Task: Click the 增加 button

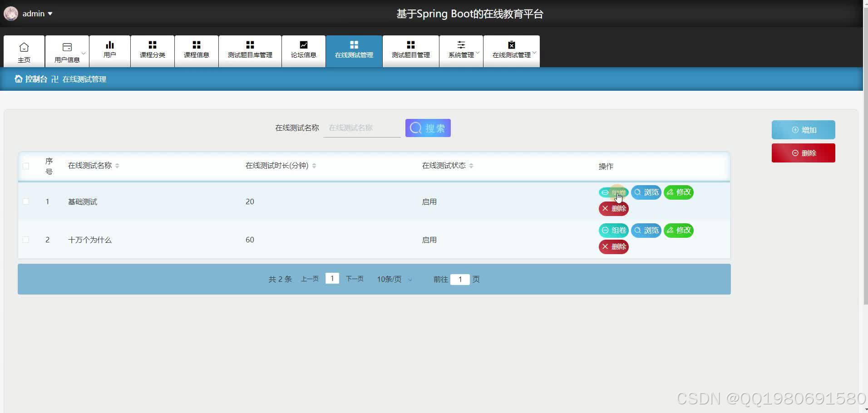Action: tap(803, 130)
